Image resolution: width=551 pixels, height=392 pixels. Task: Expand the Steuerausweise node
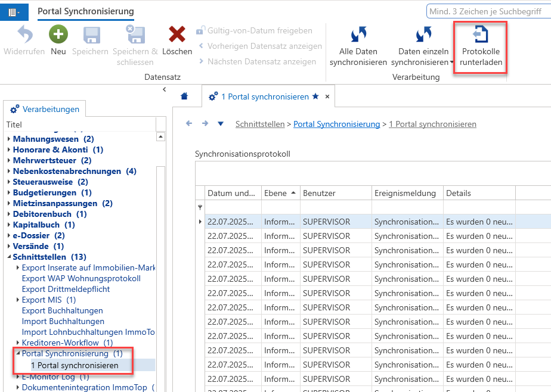click(9, 182)
